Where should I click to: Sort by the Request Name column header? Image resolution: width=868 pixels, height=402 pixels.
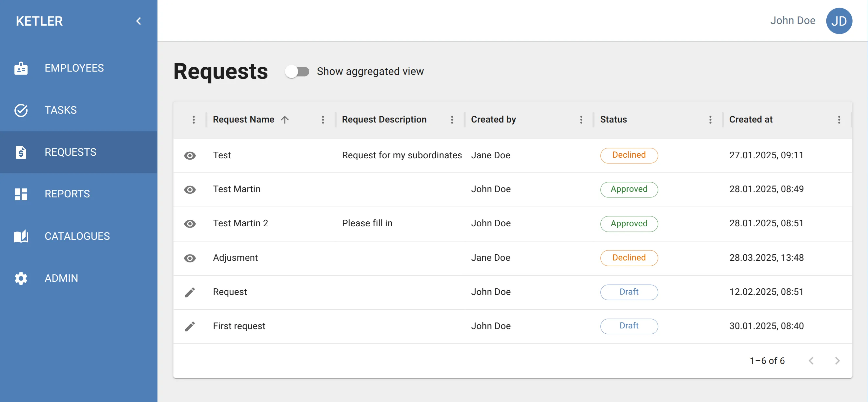243,120
